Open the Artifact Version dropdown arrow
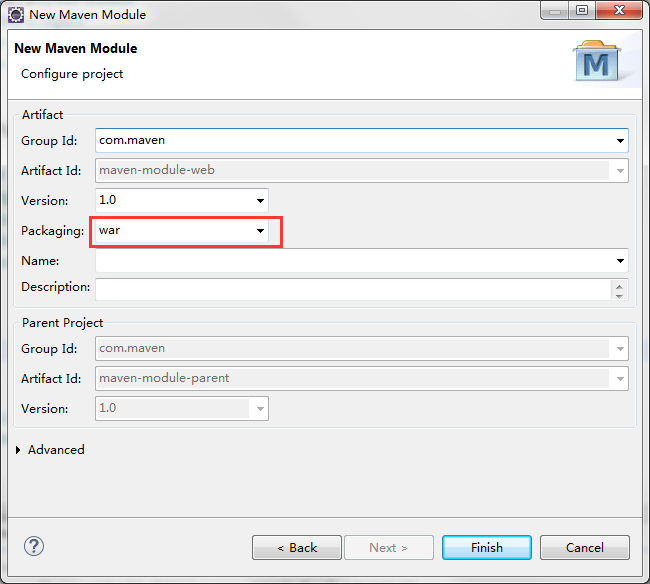The image size is (650, 584). (260, 201)
